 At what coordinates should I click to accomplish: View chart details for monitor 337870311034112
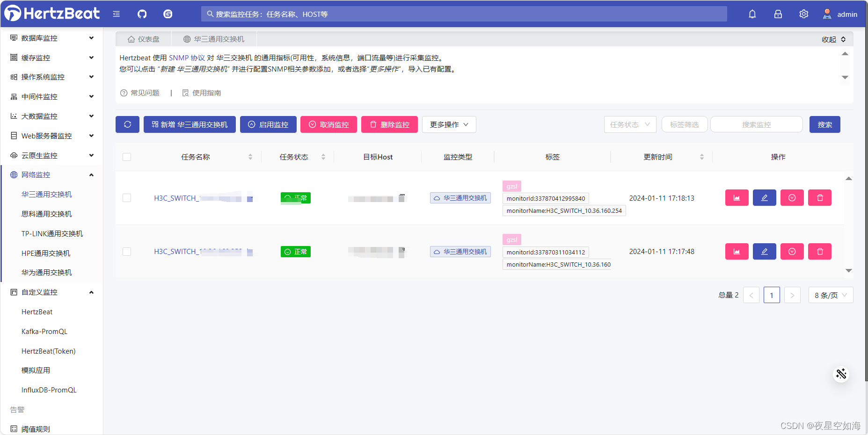(x=737, y=252)
